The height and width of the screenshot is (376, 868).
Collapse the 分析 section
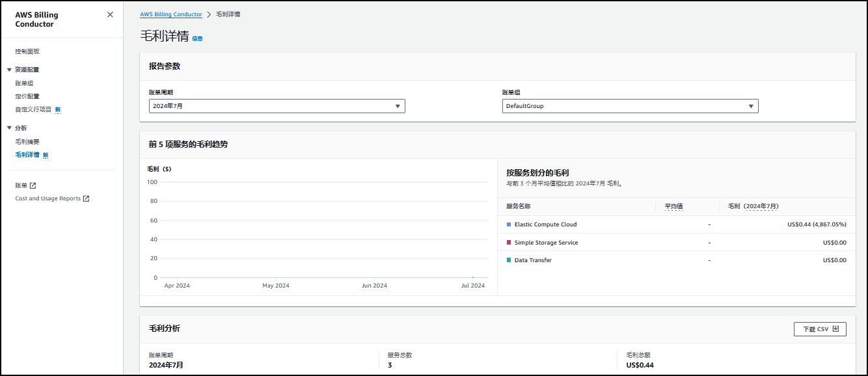9,128
